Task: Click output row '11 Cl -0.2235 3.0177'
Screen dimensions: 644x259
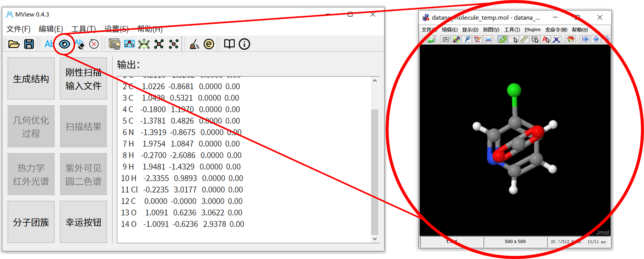Action: [x=182, y=190]
